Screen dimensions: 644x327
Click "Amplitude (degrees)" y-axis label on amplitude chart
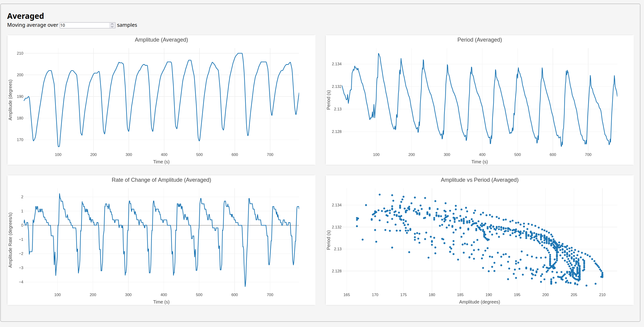(10, 100)
